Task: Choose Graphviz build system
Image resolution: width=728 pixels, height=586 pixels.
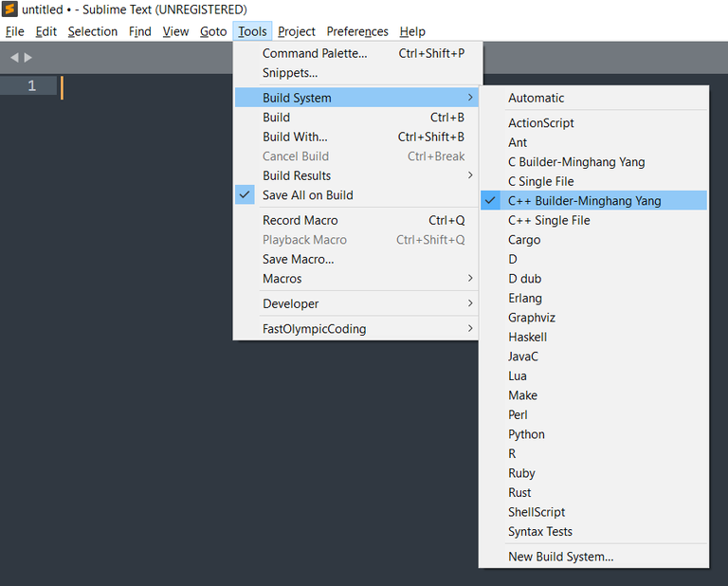Action: (593, 318)
